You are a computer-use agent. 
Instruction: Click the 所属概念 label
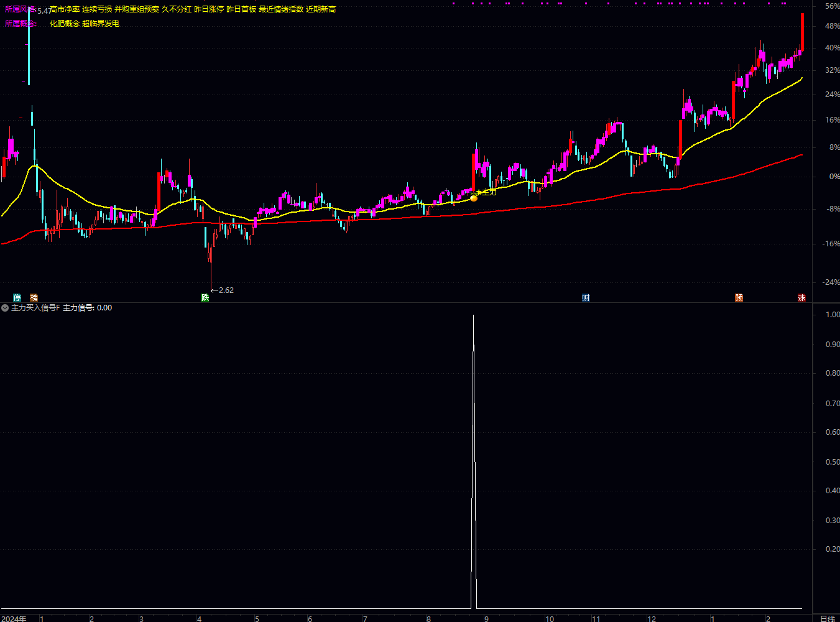pos(21,24)
